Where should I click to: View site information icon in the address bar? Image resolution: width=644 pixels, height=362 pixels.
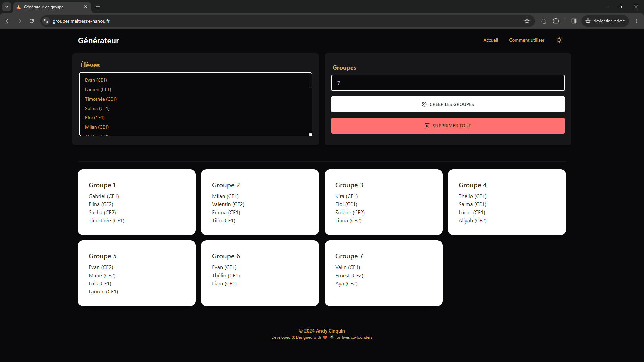pos(46,21)
